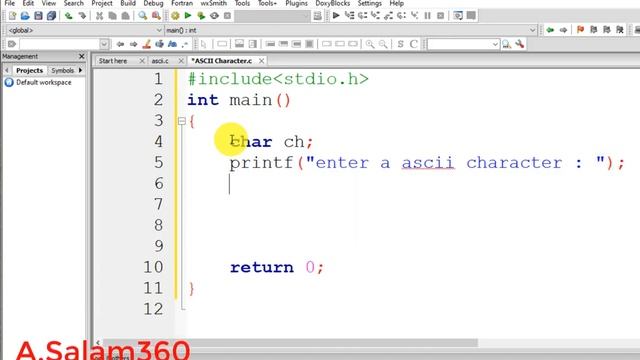Open the Build menu
The image size is (640, 360).
pyautogui.click(x=128, y=3)
